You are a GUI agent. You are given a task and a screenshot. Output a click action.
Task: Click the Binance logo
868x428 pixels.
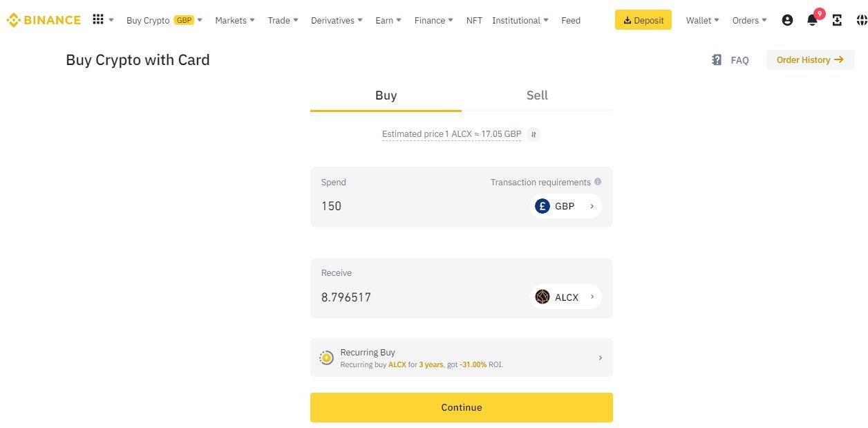click(44, 20)
